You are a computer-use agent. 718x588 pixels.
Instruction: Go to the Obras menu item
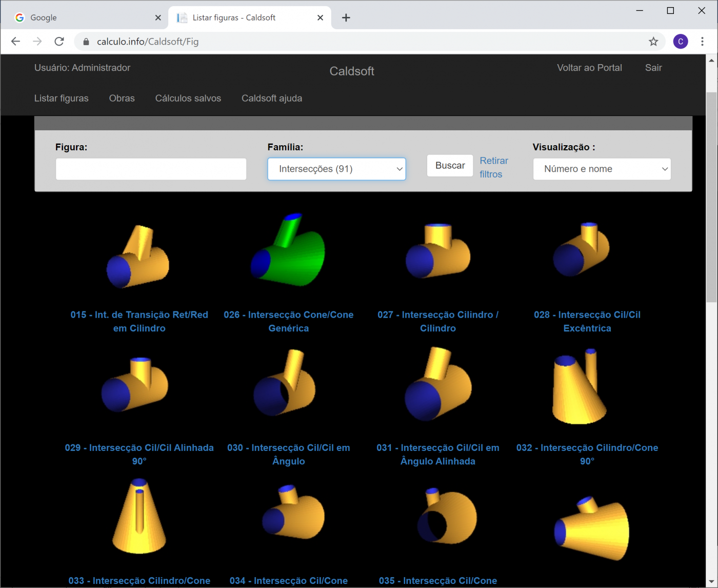[x=122, y=99]
